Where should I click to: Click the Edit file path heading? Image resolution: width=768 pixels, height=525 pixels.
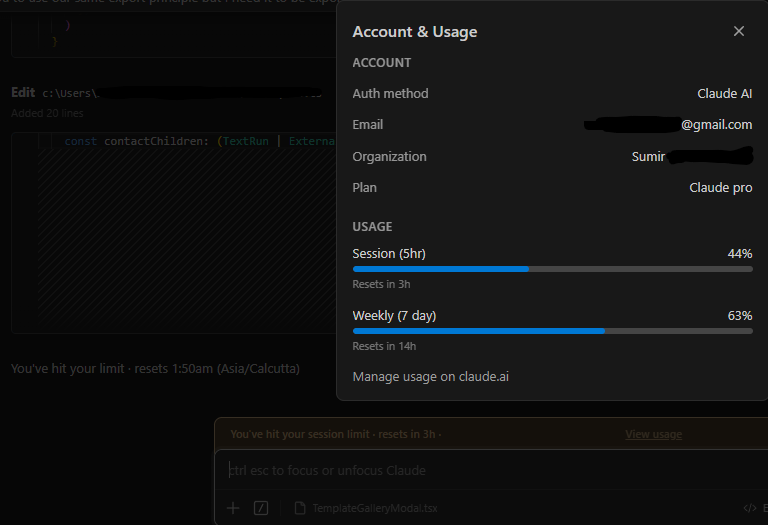pos(167,93)
